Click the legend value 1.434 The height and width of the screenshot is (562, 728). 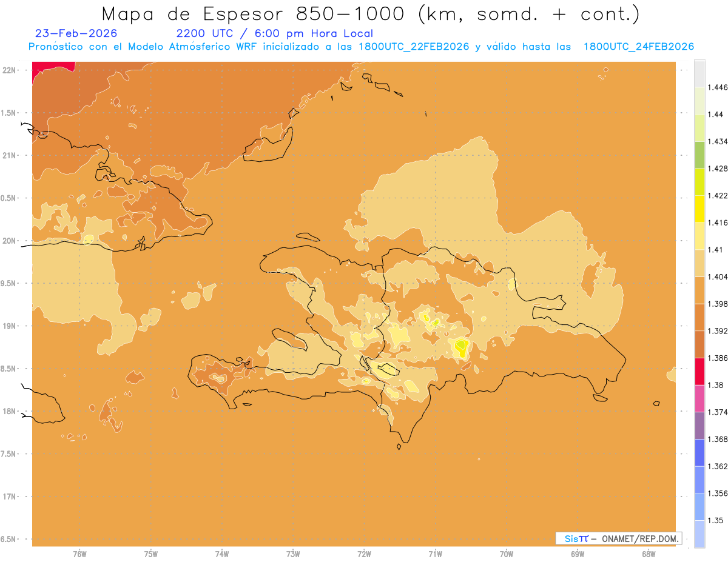719,141
